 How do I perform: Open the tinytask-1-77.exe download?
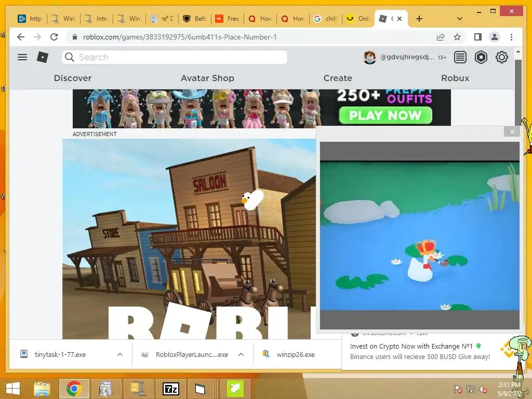coord(60,354)
